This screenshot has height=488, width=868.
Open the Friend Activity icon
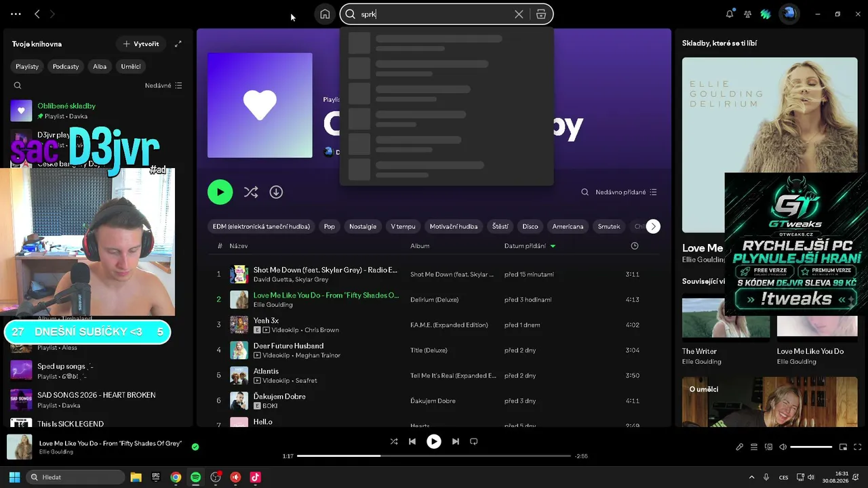click(747, 14)
